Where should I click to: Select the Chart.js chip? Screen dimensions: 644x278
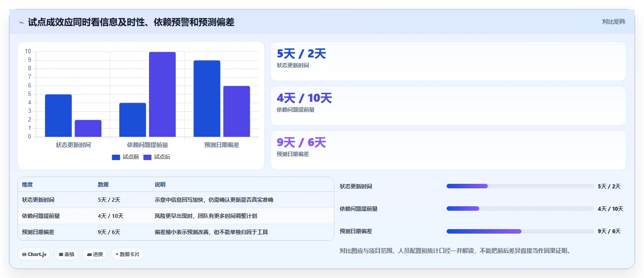pyautogui.click(x=34, y=254)
